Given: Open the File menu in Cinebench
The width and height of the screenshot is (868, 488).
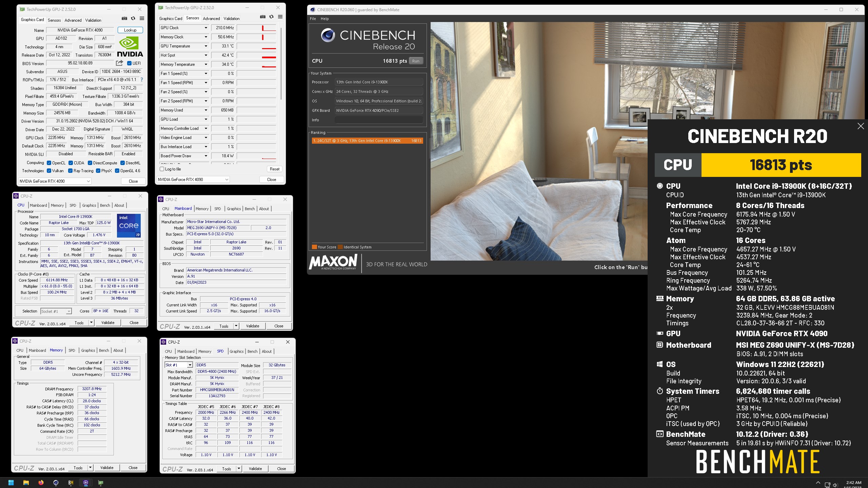Looking at the screenshot, I should click(x=313, y=19).
